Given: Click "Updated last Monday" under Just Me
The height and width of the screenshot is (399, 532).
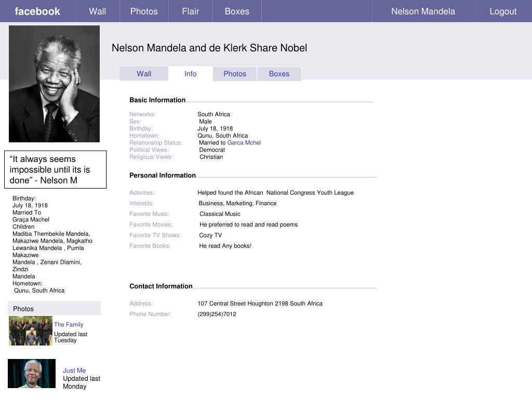Looking at the screenshot, I should pyautogui.click(x=82, y=382).
